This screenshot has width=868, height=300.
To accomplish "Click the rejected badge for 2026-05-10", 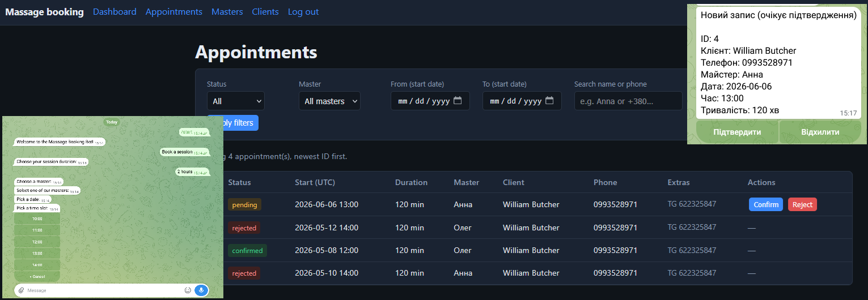I will click(244, 273).
